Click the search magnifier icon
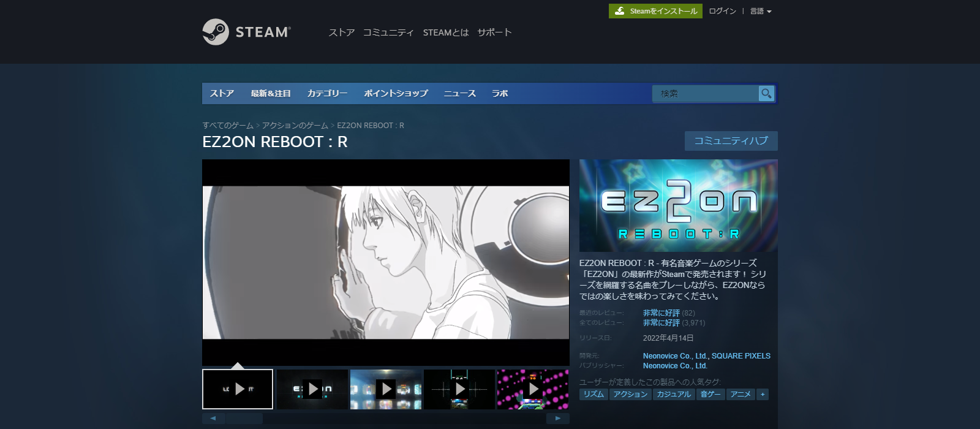The image size is (980, 429). (766, 93)
